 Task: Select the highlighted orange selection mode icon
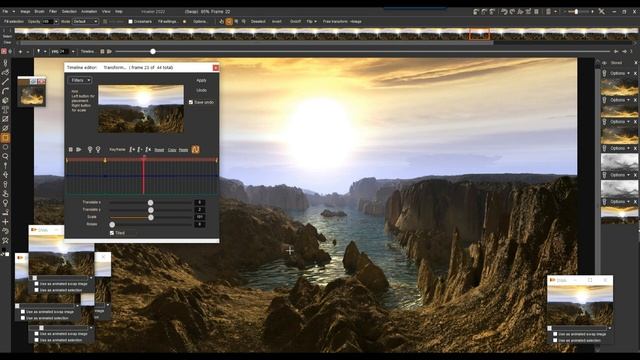[x=229, y=22]
